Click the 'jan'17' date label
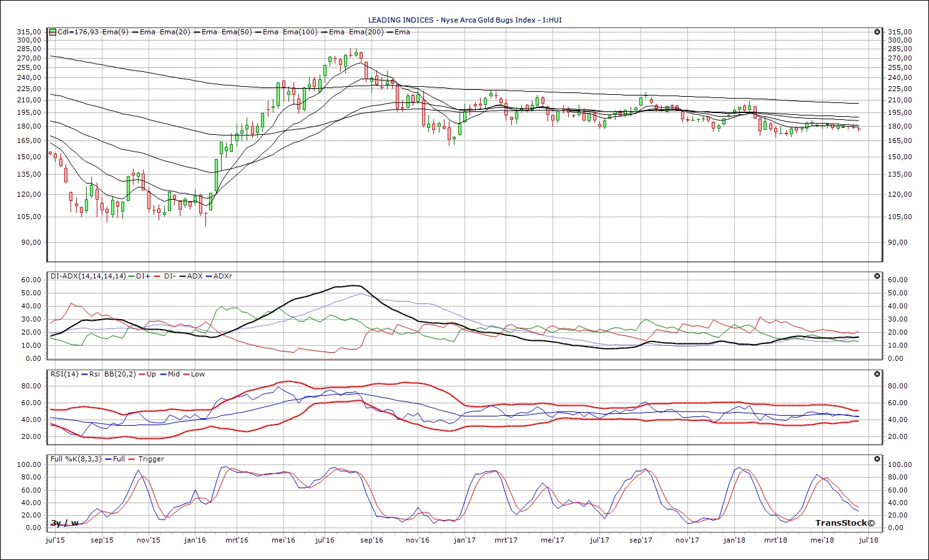Viewport: 929px width, 560px height. click(x=464, y=540)
